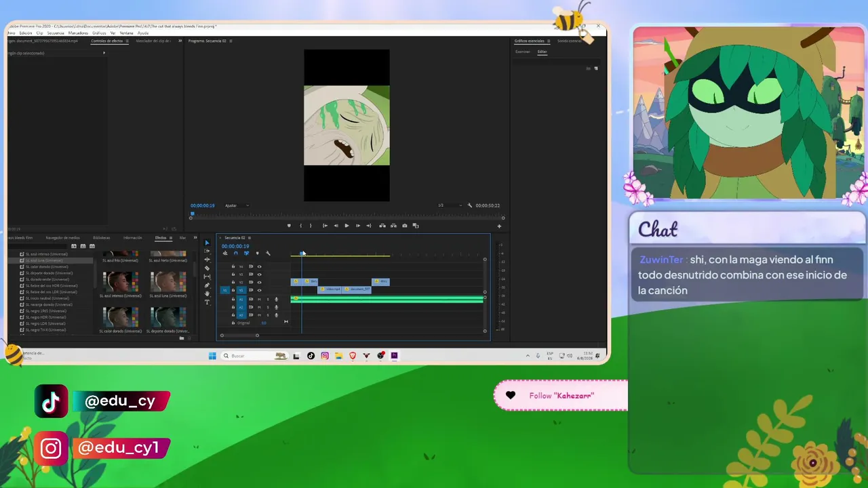Image resolution: width=868 pixels, height=488 pixels.
Task: Open Instagram from the Windows taskbar
Action: pos(325,356)
